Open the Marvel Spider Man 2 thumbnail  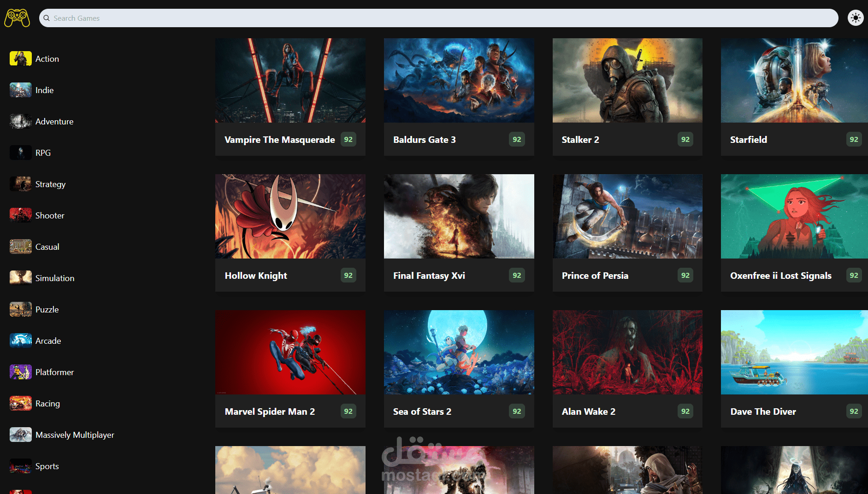point(290,352)
